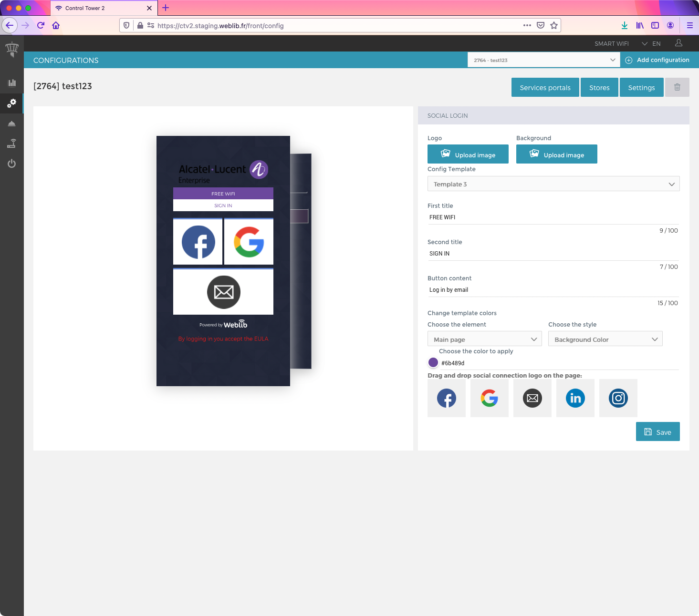The image size is (699, 616).
Task: Open the Services portals section
Action: (x=545, y=88)
